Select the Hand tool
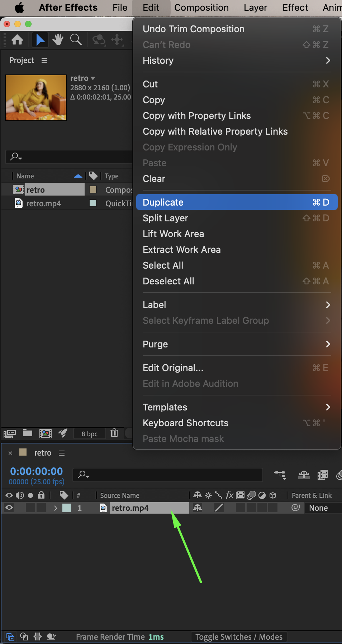 [58, 40]
